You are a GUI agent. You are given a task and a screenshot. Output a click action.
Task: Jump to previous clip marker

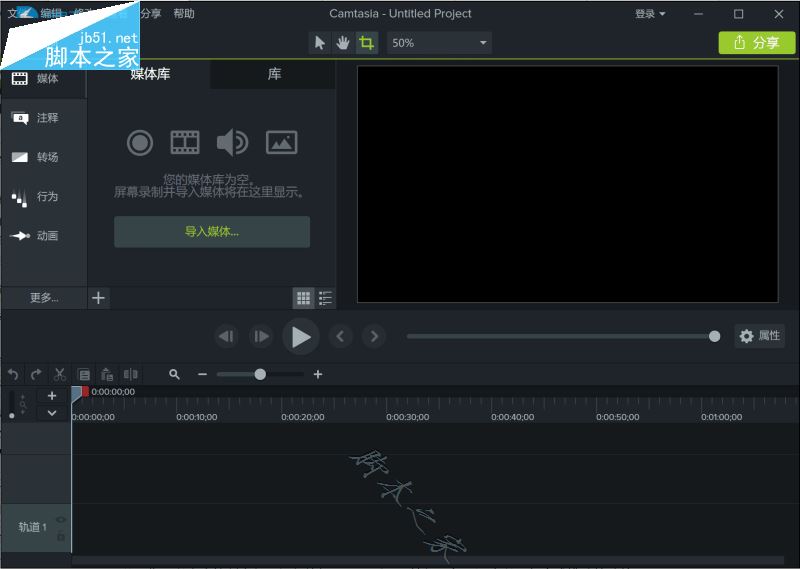pyautogui.click(x=340, y=336)
